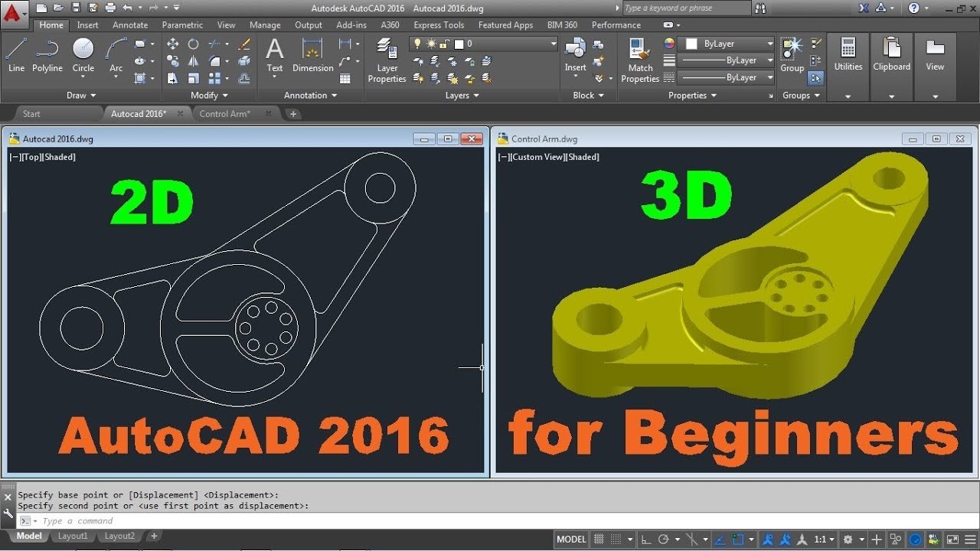Select the Polyline tool
The image size is (980, 551).
pos(47,54)
